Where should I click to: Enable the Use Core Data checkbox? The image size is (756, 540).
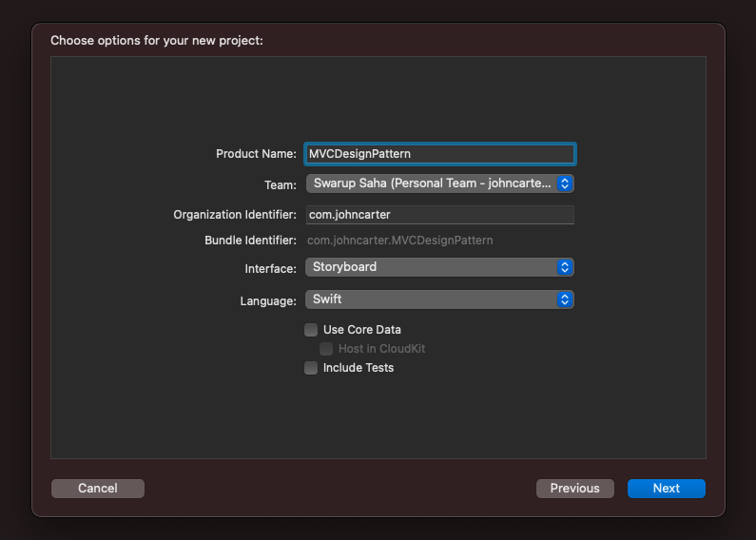pos(311,330)
